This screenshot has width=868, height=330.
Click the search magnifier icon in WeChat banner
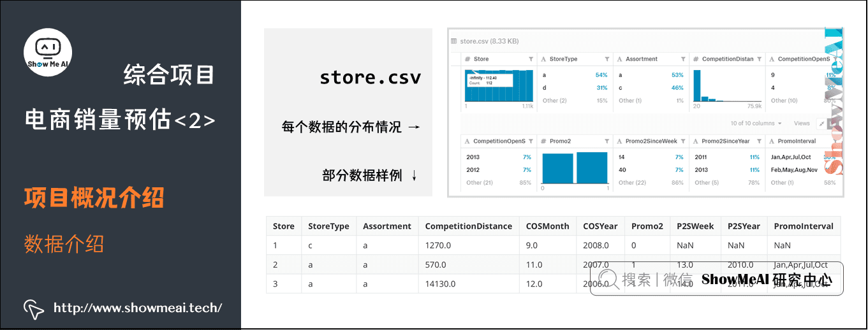610,279
